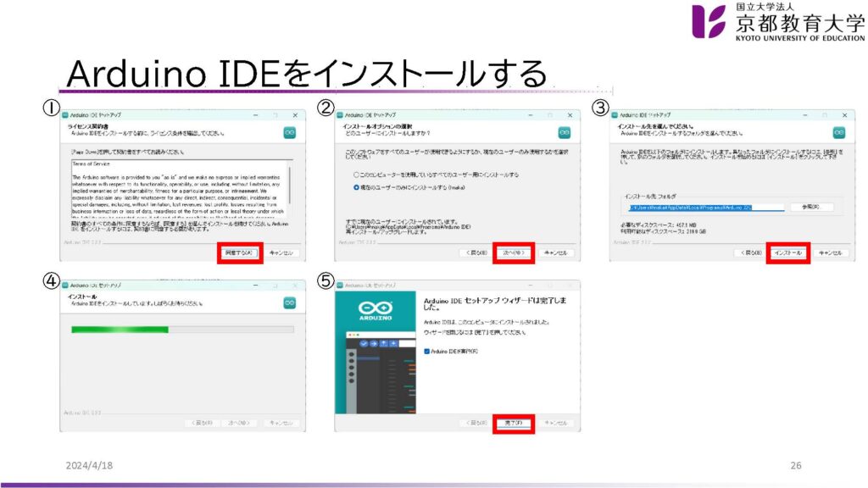This screenshot has width=868, height=488.
Task: Click the 同意する button in step 1
Action: 239,252
